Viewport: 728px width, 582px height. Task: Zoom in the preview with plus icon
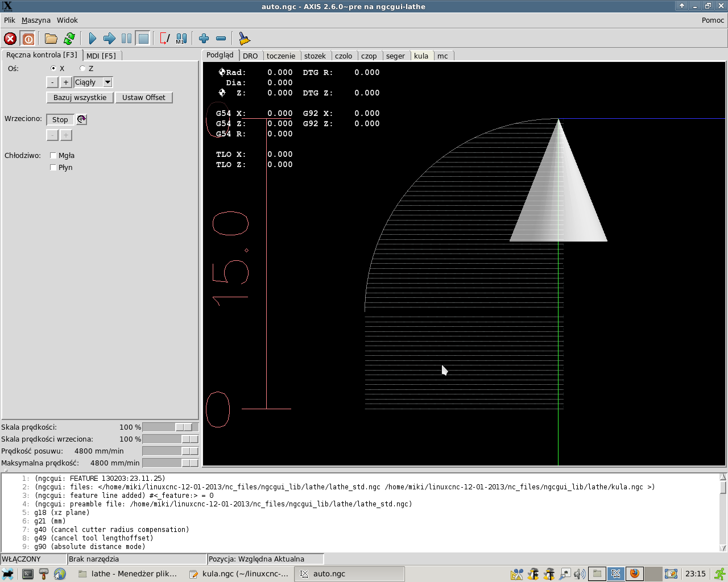tap(204, 39)
